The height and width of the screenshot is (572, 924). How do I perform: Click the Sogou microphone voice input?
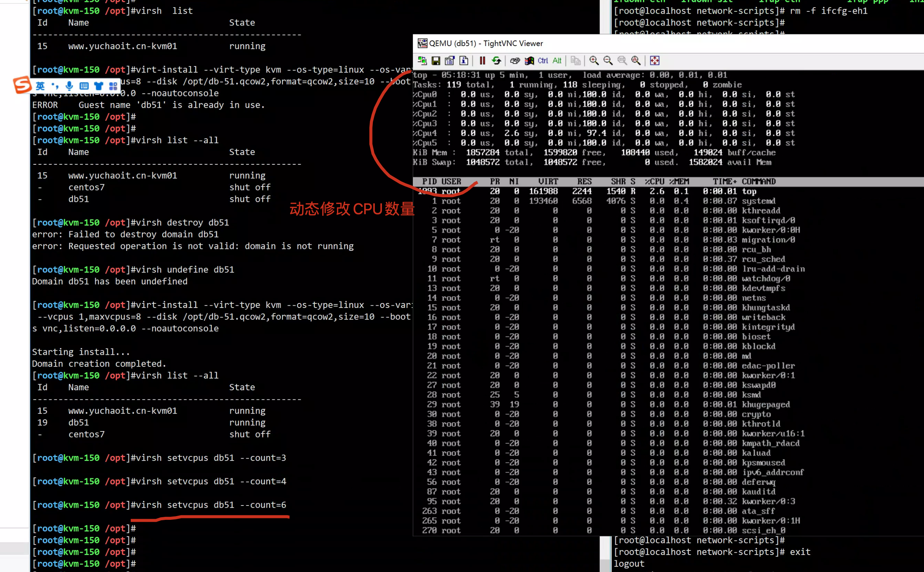[69, 86]
